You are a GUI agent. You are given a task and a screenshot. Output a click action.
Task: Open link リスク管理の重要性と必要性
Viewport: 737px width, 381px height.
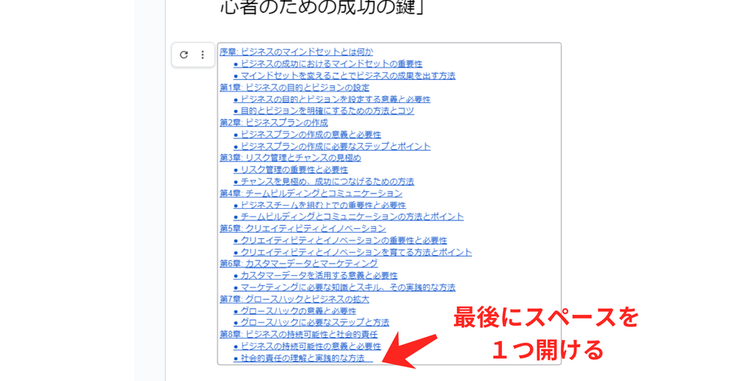(x=294, y=170)
